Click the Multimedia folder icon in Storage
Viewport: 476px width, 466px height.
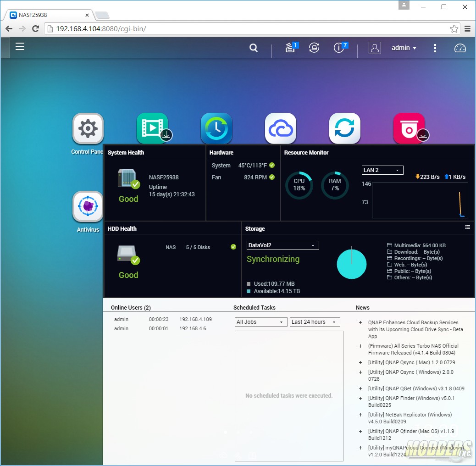pyautogui.click(x=389, y=245)
